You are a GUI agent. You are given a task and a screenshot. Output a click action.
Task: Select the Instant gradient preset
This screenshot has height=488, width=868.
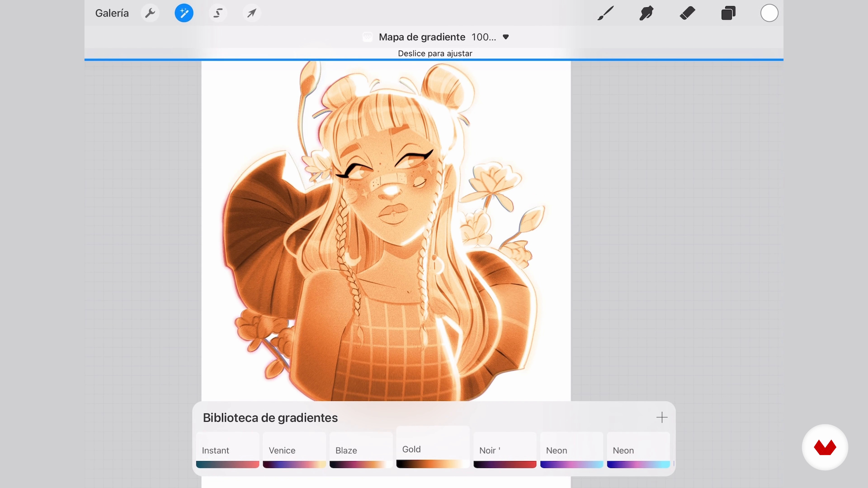click(227, 450)
